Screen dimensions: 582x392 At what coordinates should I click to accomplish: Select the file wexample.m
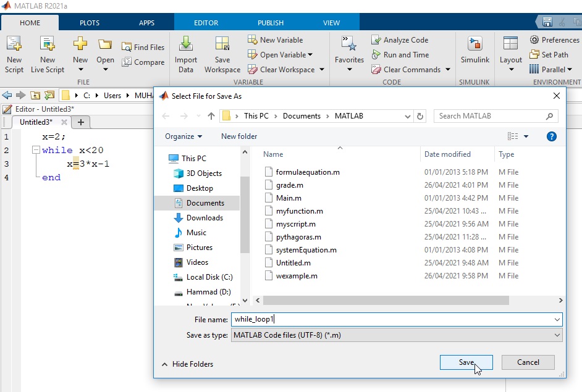297,276
